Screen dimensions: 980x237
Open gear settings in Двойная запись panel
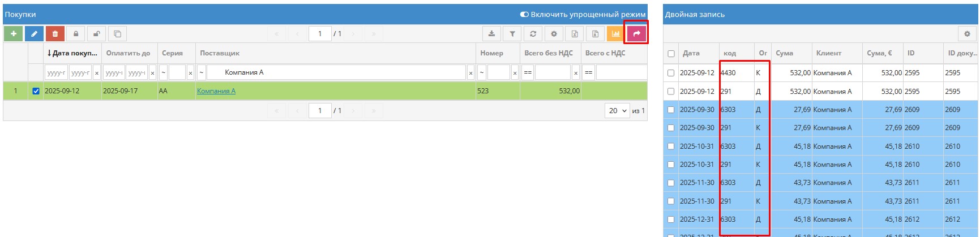(x=967, y=34)
